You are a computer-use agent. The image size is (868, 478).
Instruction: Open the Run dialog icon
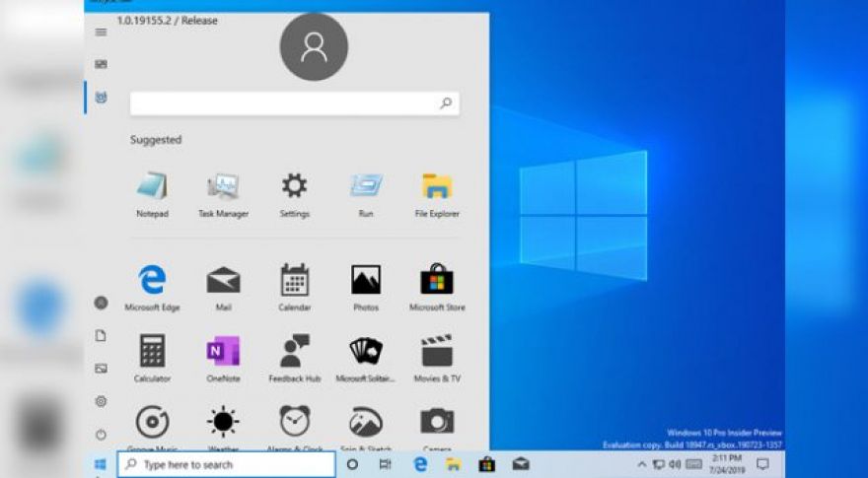pyautogui.click(x=366, y=194)
